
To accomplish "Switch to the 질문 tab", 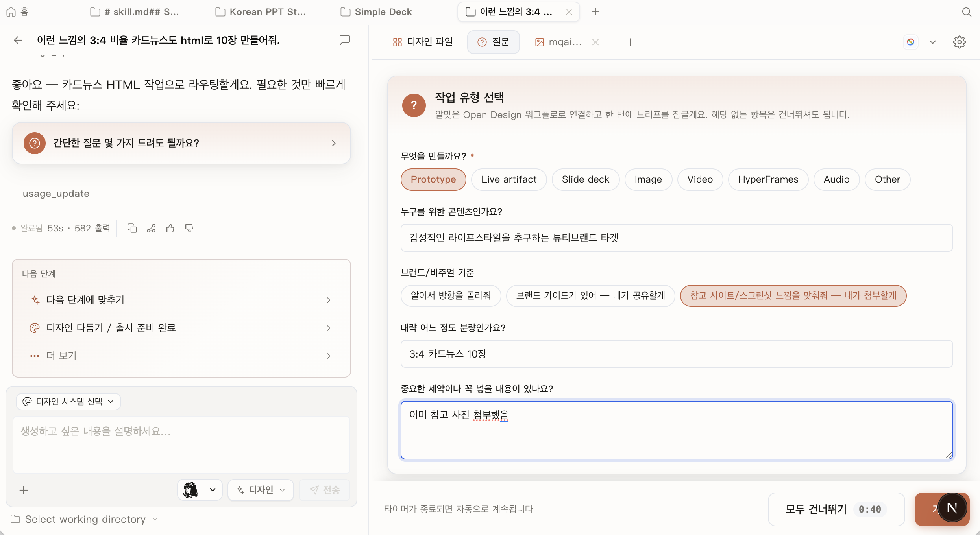I will [x=493, y=42].
